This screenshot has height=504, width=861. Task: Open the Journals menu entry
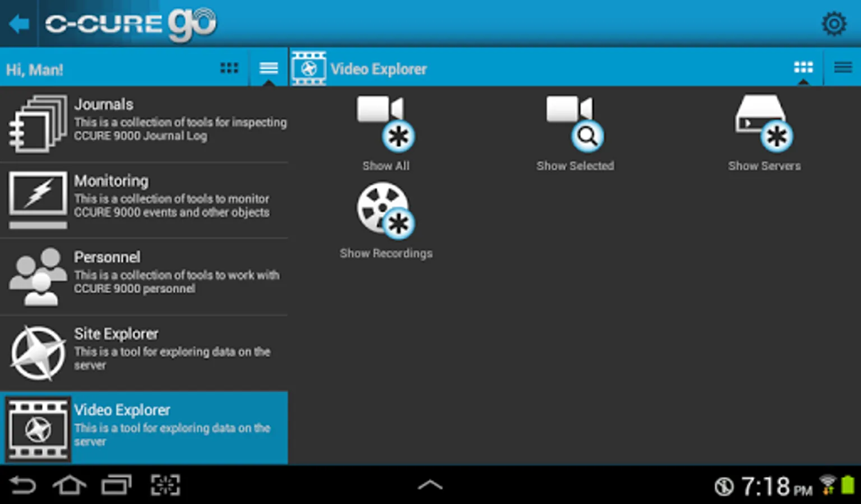(x=144, y=124)
